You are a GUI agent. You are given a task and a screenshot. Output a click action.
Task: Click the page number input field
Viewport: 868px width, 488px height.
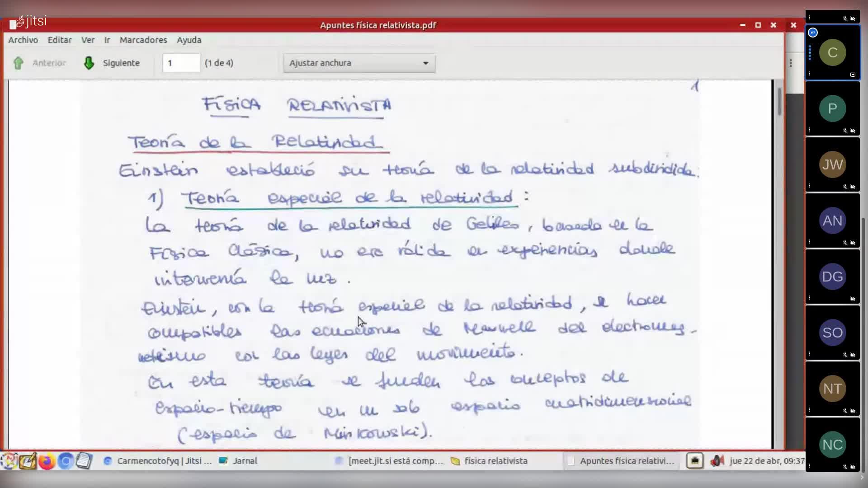tap(181, 63)
